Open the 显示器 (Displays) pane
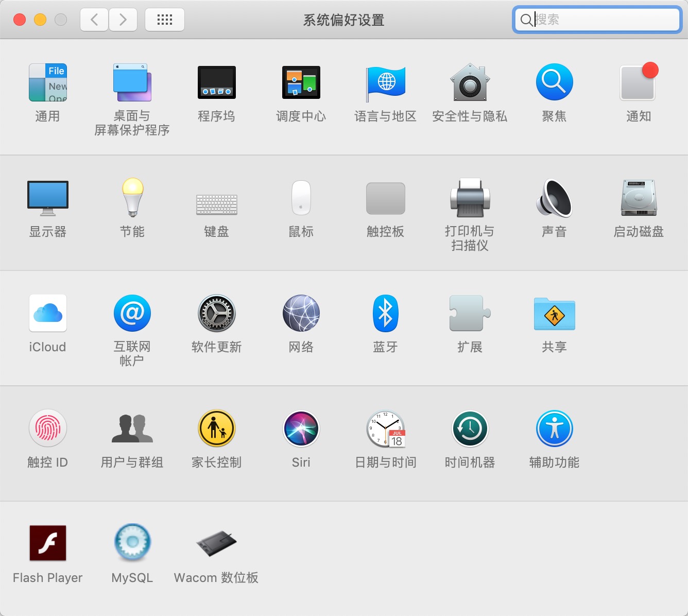Image resolution: width=688 pixels, height=616 pixels. (48, 198)
